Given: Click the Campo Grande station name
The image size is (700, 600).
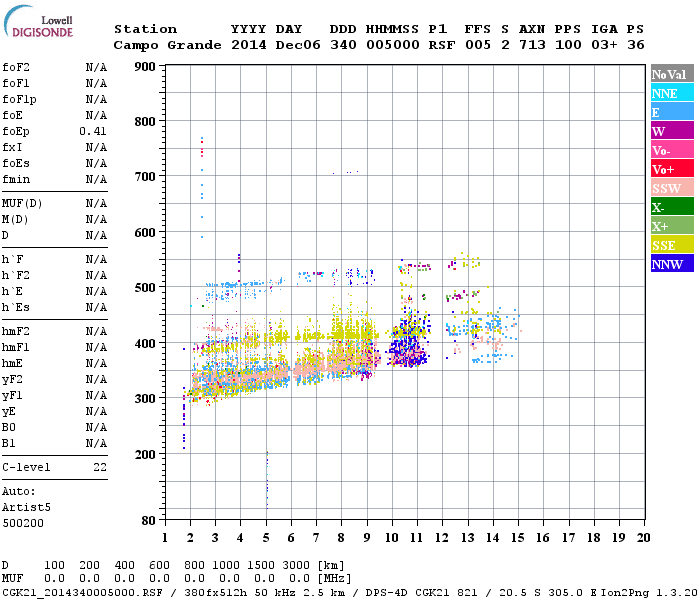Looking at the screenshot, I should 167,45.
